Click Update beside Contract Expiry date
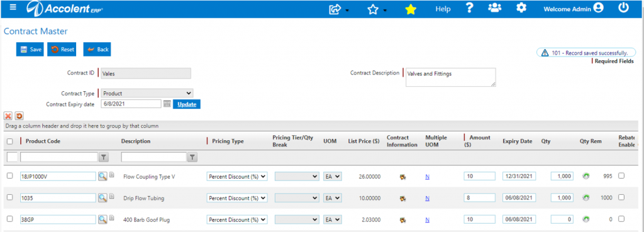 pyautogui.click(x=186, y=104)
